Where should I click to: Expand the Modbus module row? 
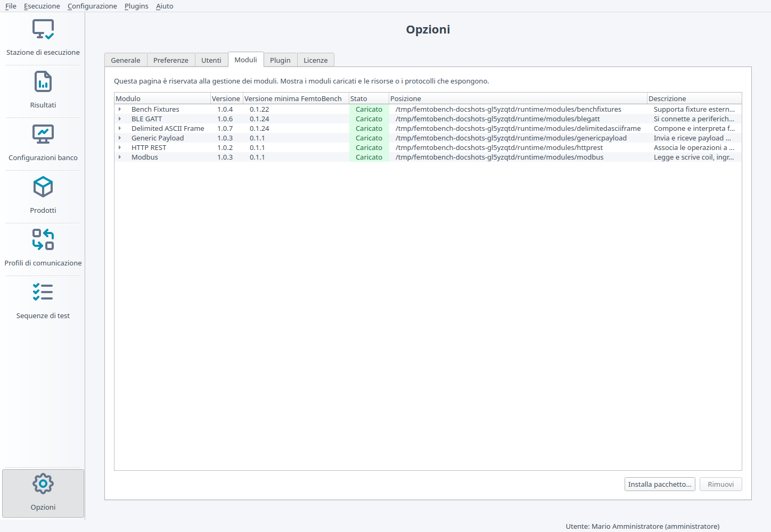coord(120,157)
